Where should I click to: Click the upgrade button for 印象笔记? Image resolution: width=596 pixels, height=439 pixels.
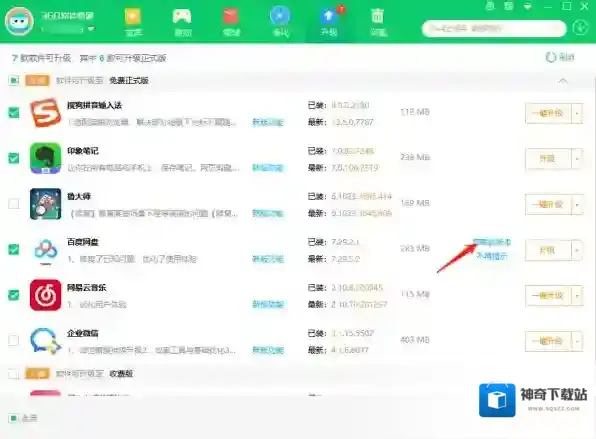coord(548,159)
